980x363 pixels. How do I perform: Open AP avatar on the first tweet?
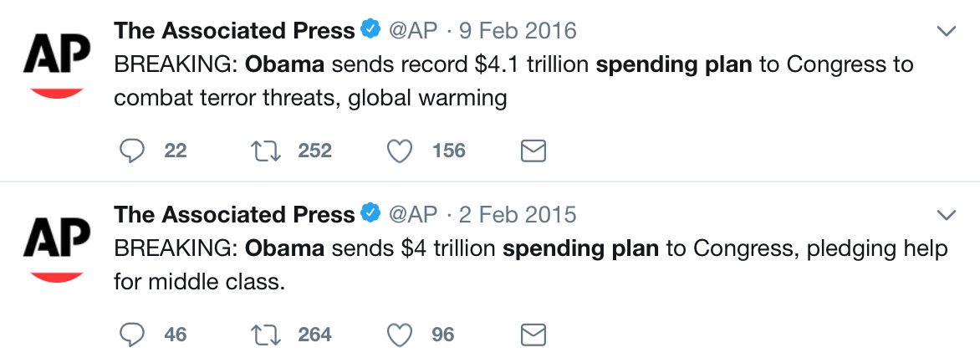[57, 65]
